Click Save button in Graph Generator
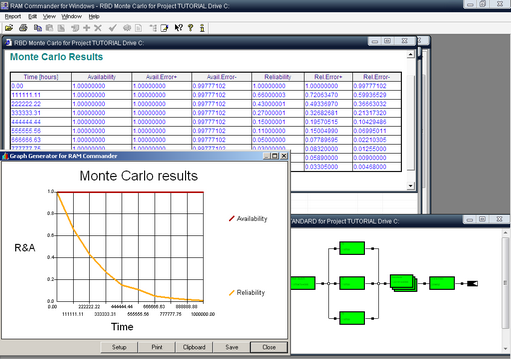511x360 pixels. point(232,347)
